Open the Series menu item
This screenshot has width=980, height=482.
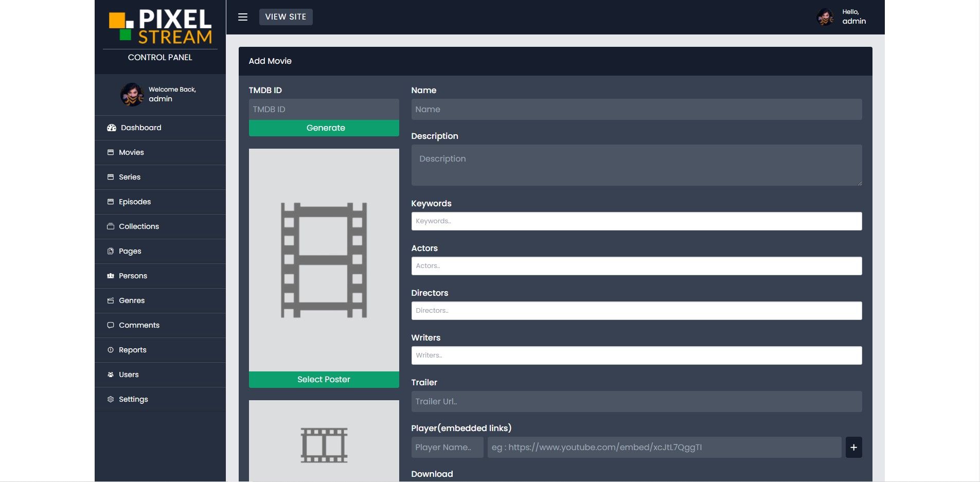130,177
